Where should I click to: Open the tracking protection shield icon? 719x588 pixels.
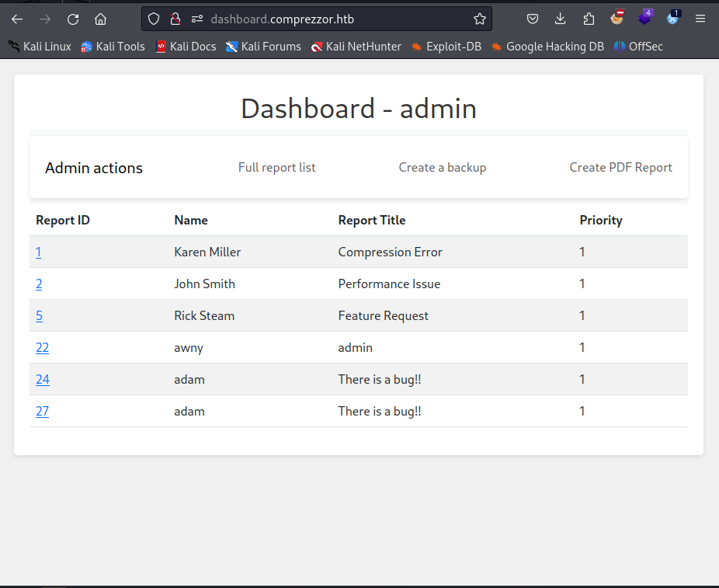(154, 19)
